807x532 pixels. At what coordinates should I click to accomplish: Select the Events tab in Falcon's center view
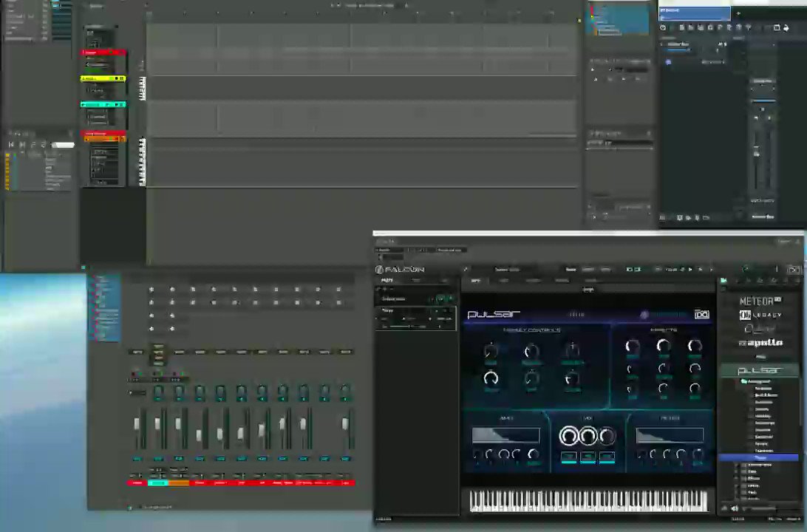[x=562, y=280]
